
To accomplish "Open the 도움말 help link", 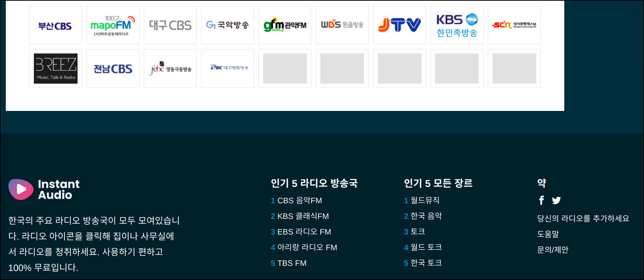I will tap(548, 234).
